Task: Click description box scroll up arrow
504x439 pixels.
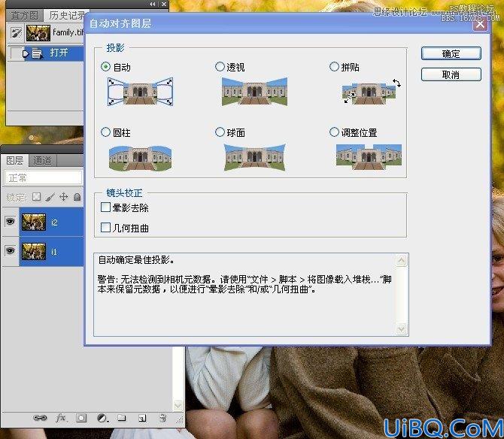Action: (x=401, y=260)
